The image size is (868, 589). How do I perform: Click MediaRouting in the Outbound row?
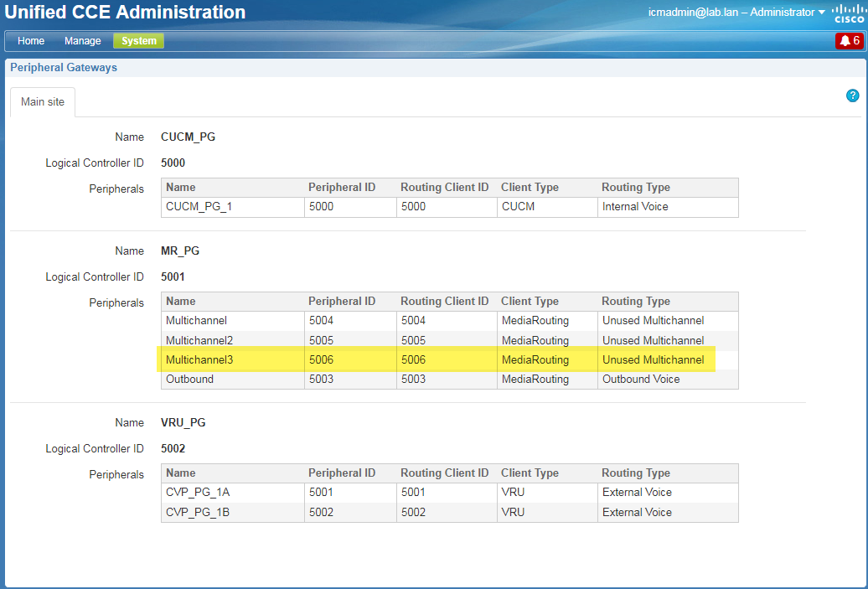point(547,380)
